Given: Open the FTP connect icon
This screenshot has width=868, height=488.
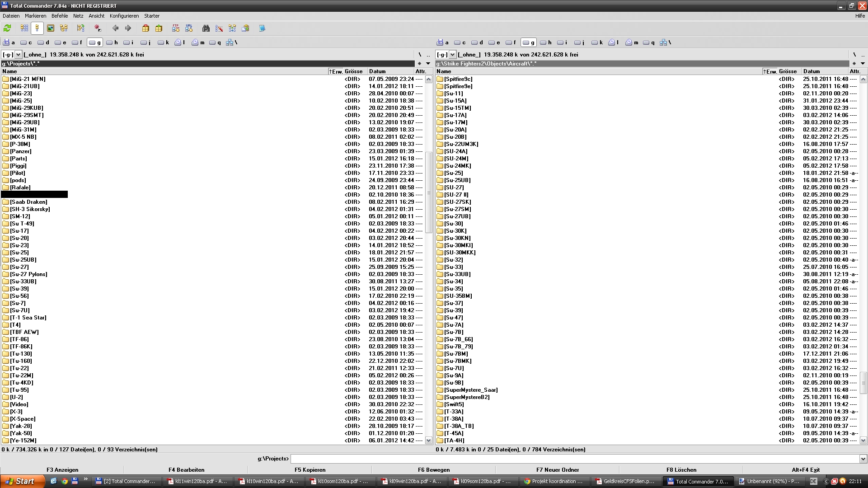Looking at the screenshot, I should pyautogui.click(x=176, y=28).
